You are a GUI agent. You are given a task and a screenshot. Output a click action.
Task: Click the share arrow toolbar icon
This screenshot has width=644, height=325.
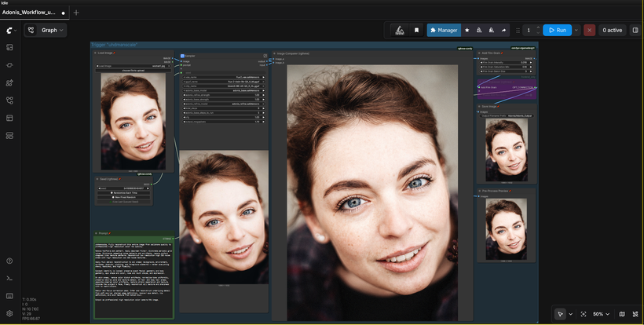503,30
